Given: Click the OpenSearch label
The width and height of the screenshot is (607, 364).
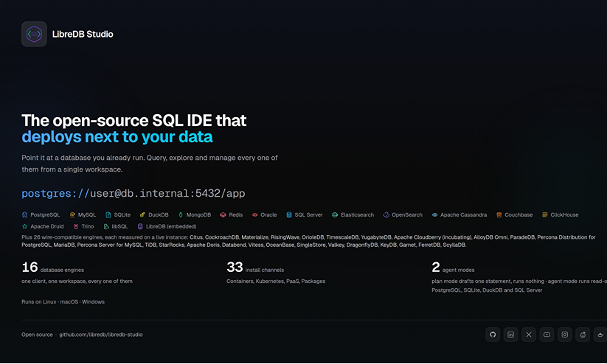Looking at the screenshot, I should (407, 214).
